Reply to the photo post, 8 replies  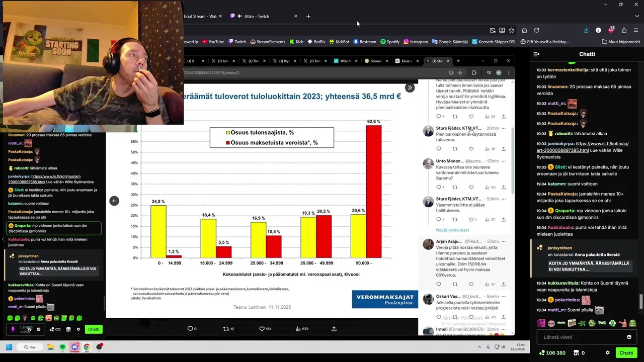coord(192,329)
